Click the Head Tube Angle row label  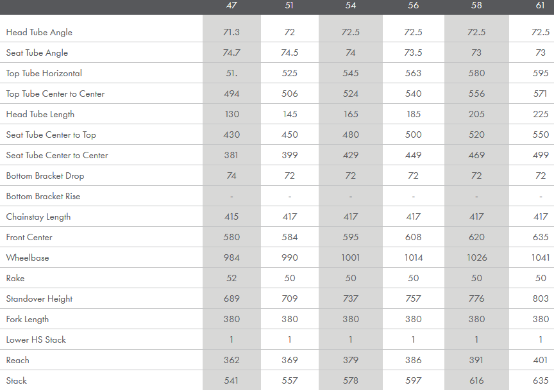tap(39, 32)
